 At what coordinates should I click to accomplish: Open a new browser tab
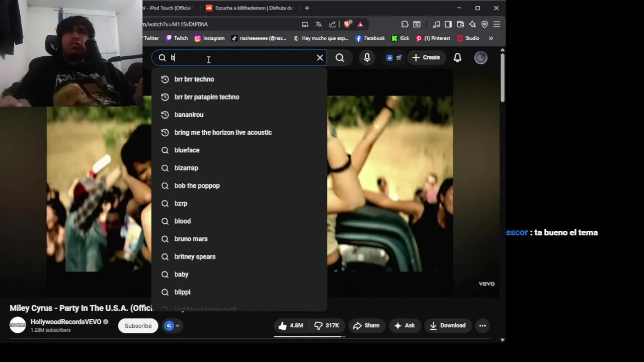(307, 8)
